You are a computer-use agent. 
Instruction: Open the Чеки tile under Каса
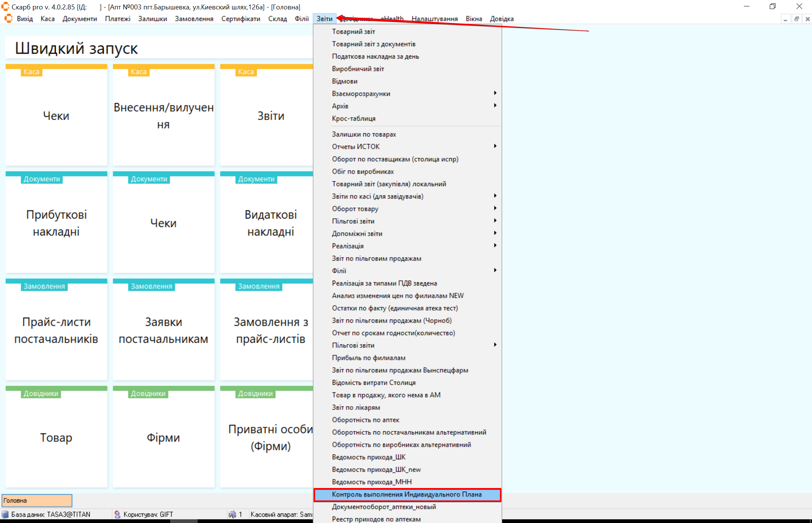pyautogui.click(x=56, y=116)
